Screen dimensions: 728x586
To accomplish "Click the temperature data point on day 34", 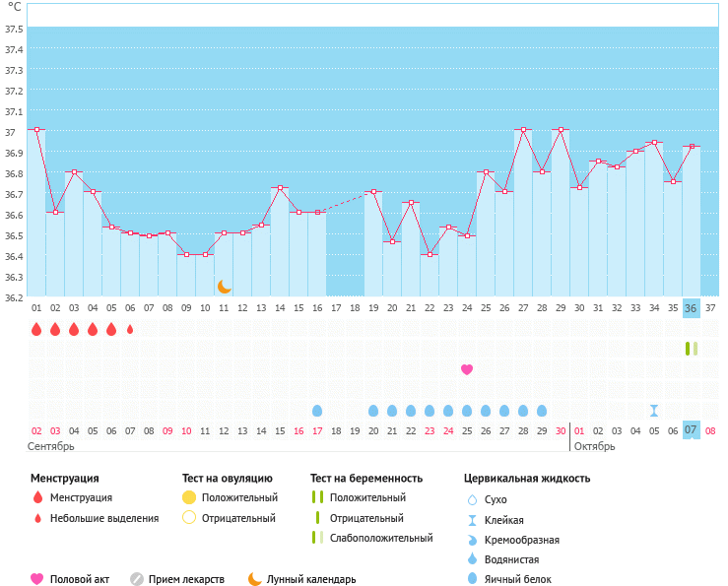I will pyautogui.click(x=654, y=143).
